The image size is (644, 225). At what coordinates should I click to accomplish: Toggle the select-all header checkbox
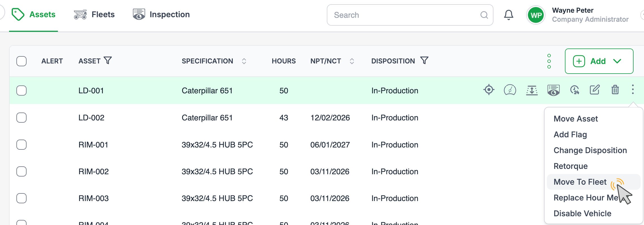click(21, 61)
